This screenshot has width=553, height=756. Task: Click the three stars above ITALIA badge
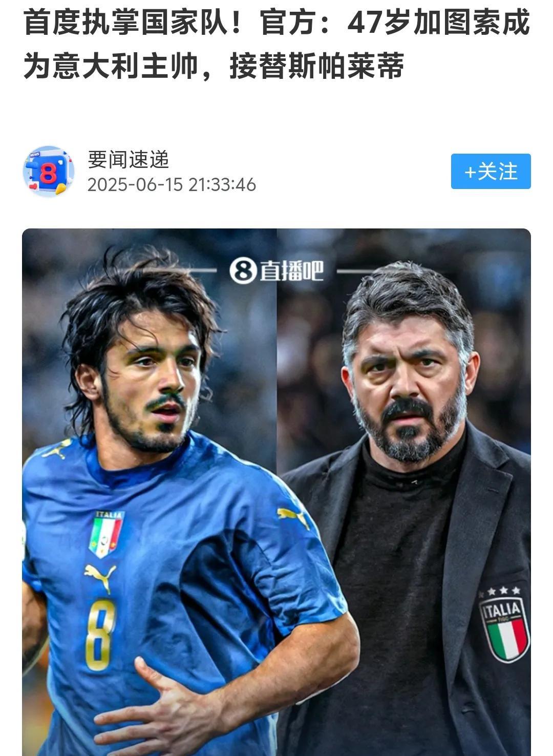click(504, 591)
